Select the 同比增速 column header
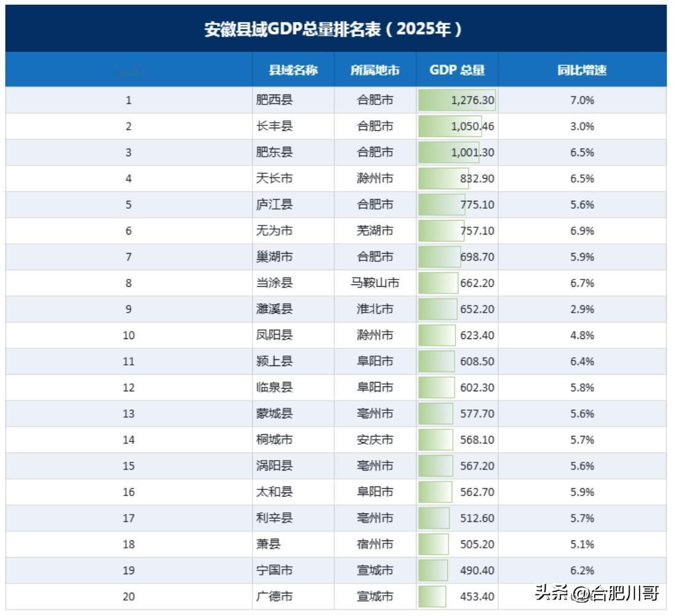Viewport: 674px width, 616px height. 582,70
